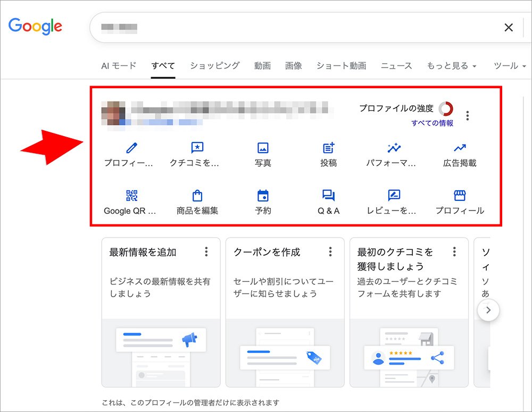532x412 pixels.
Task: Expand the もっと見る dropdown
Action: [x=452, y=66]
